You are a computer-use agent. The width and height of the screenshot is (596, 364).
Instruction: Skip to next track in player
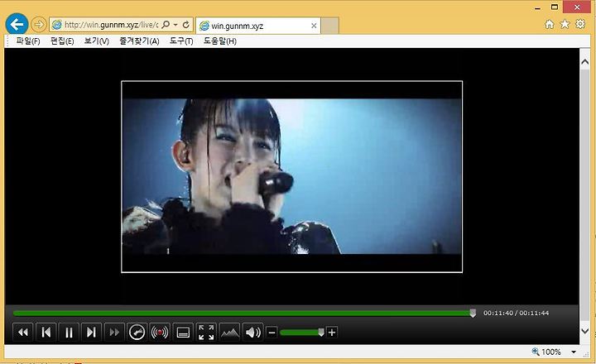(x=91, y=333)
